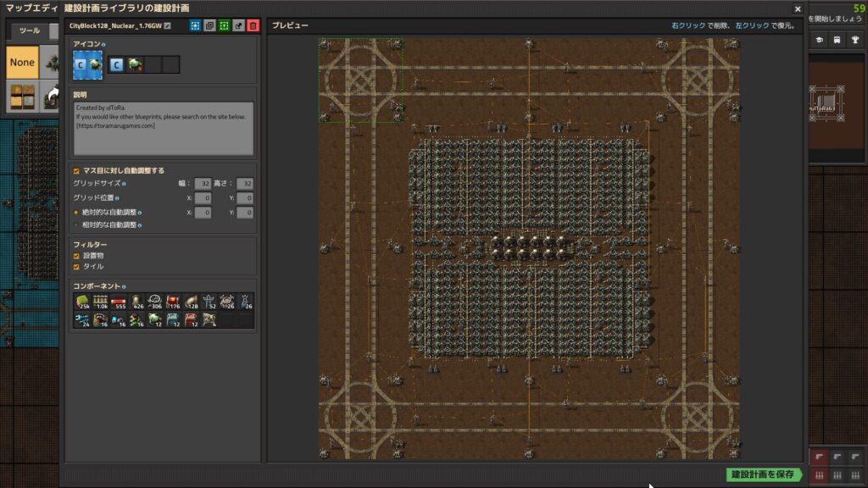This screenshot has width=868, height=488.
Task: Click the grid position Y field
Action: (x=245, y=197)
